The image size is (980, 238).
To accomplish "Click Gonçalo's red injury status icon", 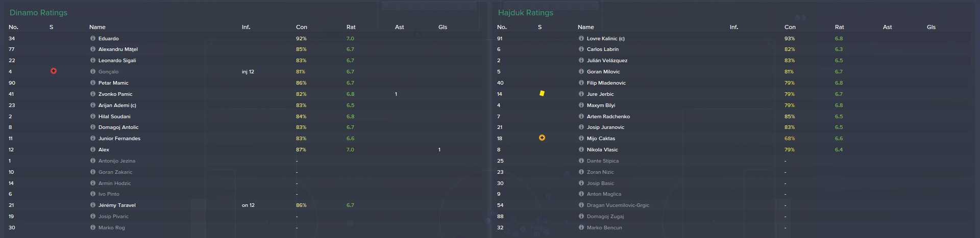I will point(54,71).
